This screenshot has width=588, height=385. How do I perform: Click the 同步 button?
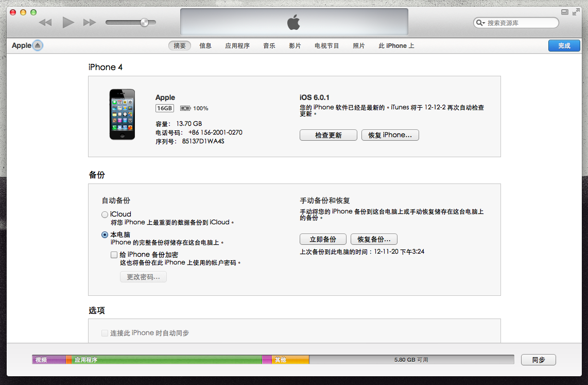[x=538, y=360]
